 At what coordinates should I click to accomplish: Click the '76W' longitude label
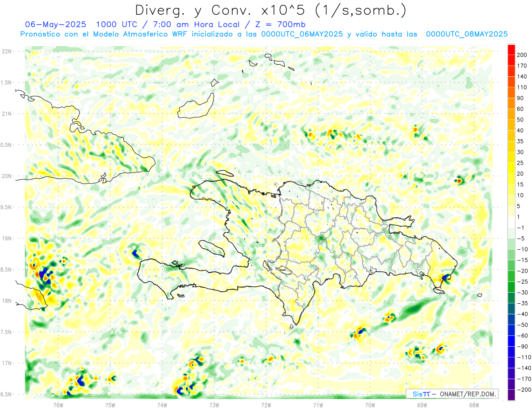[59, 405]
